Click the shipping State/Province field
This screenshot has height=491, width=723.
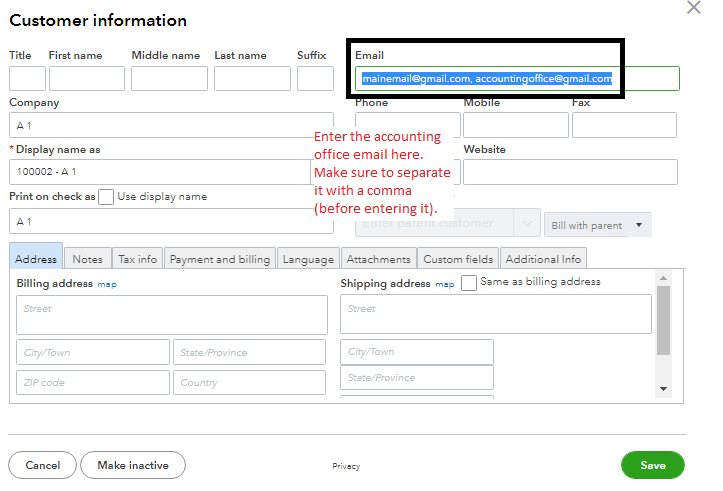[417, 378]
